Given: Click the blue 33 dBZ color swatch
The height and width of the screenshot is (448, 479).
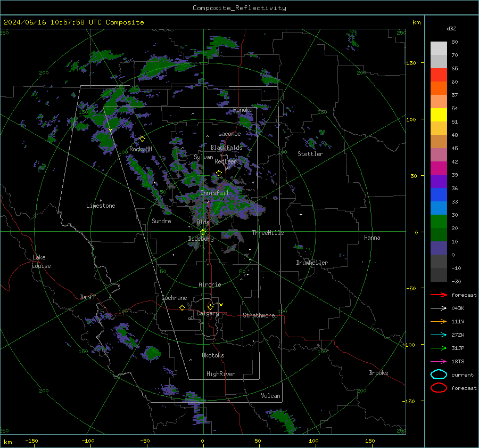Looking at the screenshot, I should tap(439, 195).
